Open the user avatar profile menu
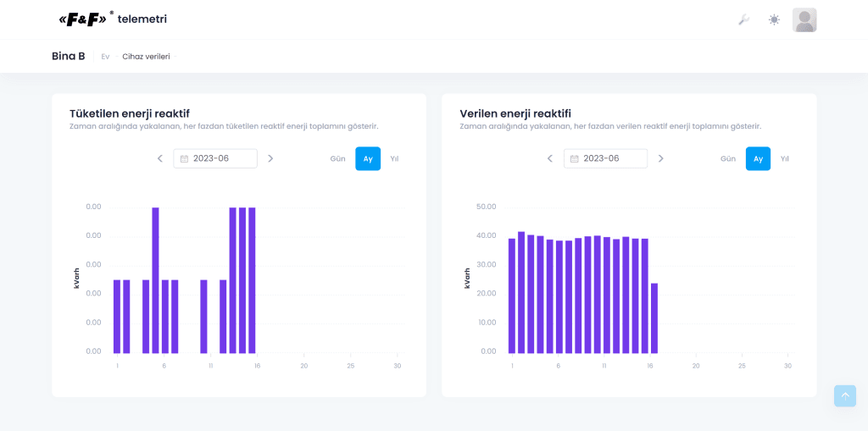This screenshot has height=431, width=868. 804,20
